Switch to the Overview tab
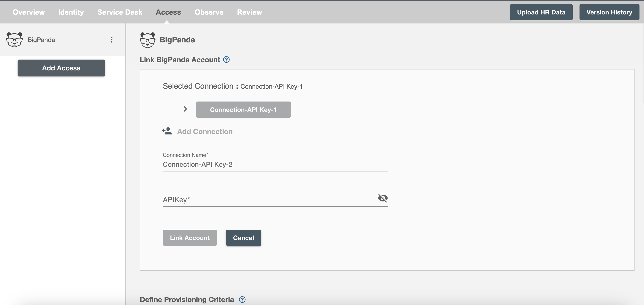 (28, 12)
